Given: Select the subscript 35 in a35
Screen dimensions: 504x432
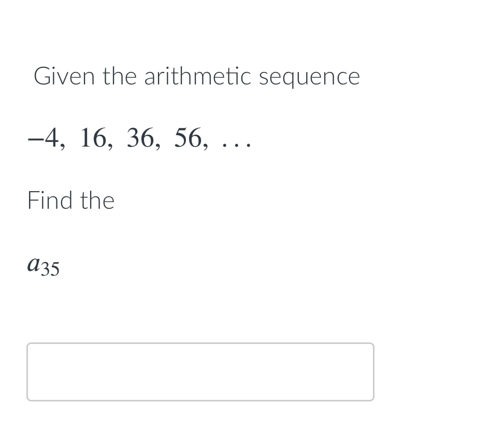Looking at the screenshot, I should [51, 270].
